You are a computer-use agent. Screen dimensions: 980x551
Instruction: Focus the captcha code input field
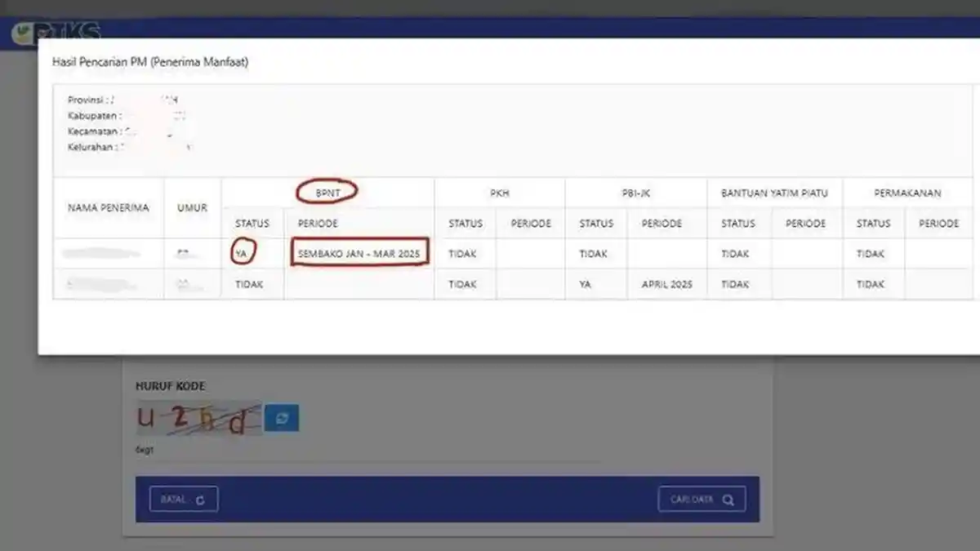click(367, 451)
